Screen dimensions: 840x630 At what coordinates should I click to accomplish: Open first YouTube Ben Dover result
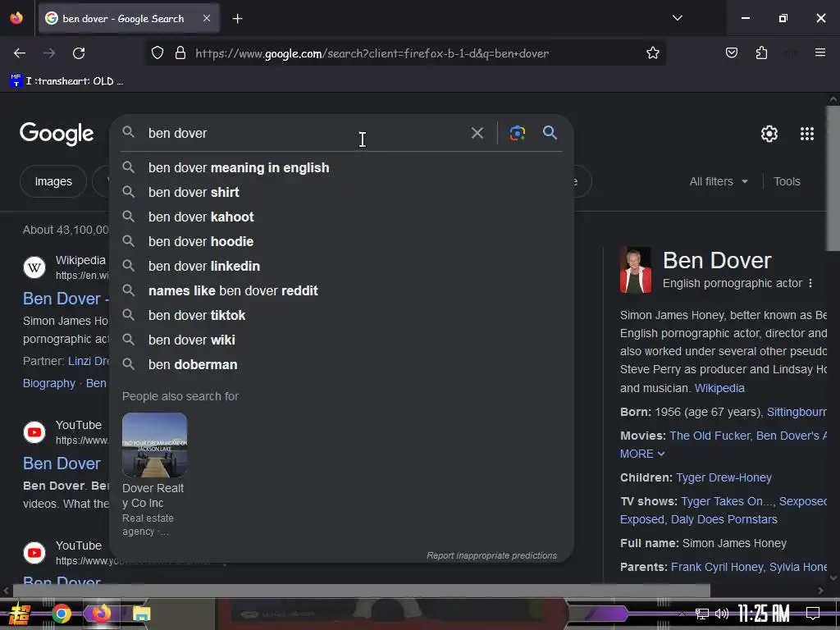click(x=62, y=463)
